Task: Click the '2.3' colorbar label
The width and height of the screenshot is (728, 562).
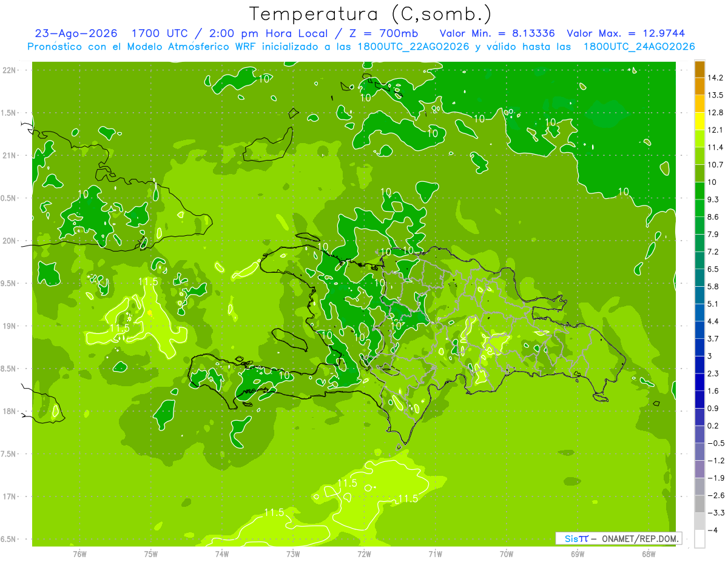Action: tap(713, 373)
